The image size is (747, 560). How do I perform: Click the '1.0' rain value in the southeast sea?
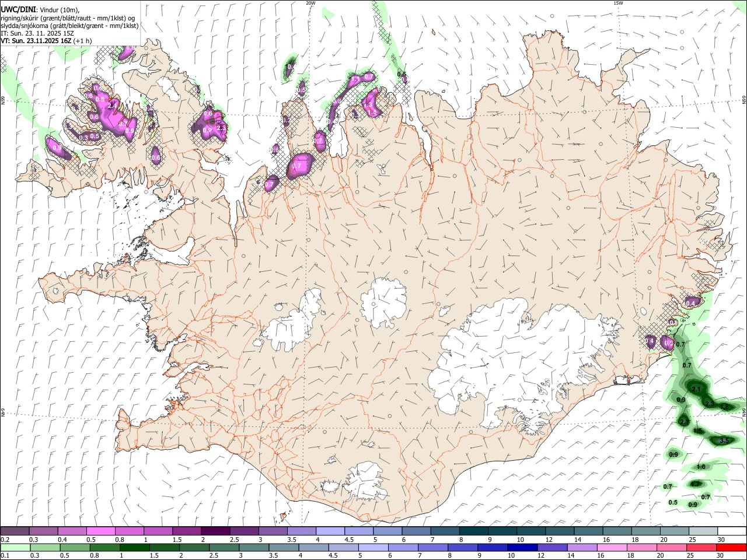701,467
